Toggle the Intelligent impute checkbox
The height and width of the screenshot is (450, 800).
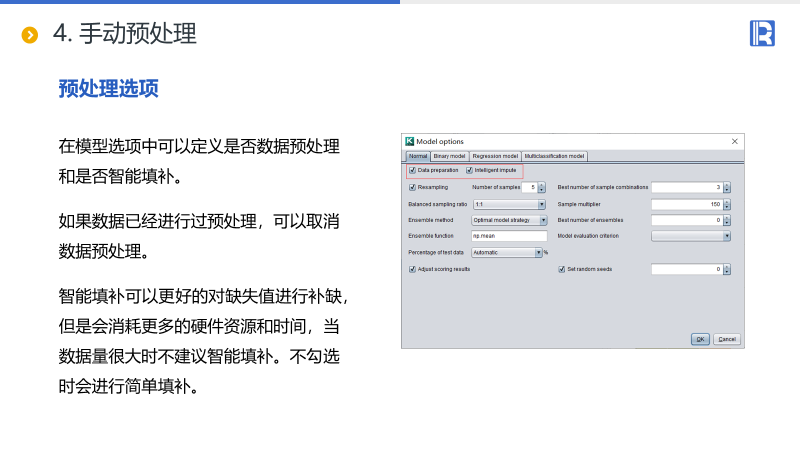point(469,170)
